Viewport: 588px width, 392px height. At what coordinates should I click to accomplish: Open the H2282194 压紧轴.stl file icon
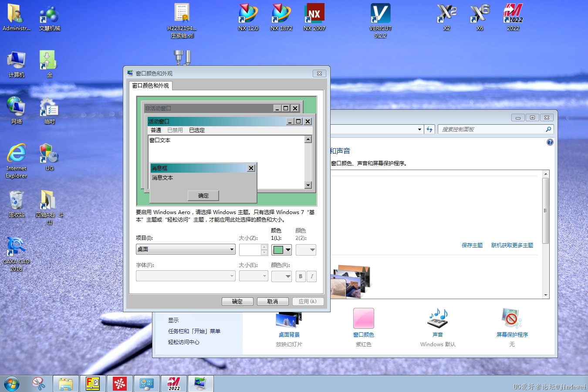(182, 20)
